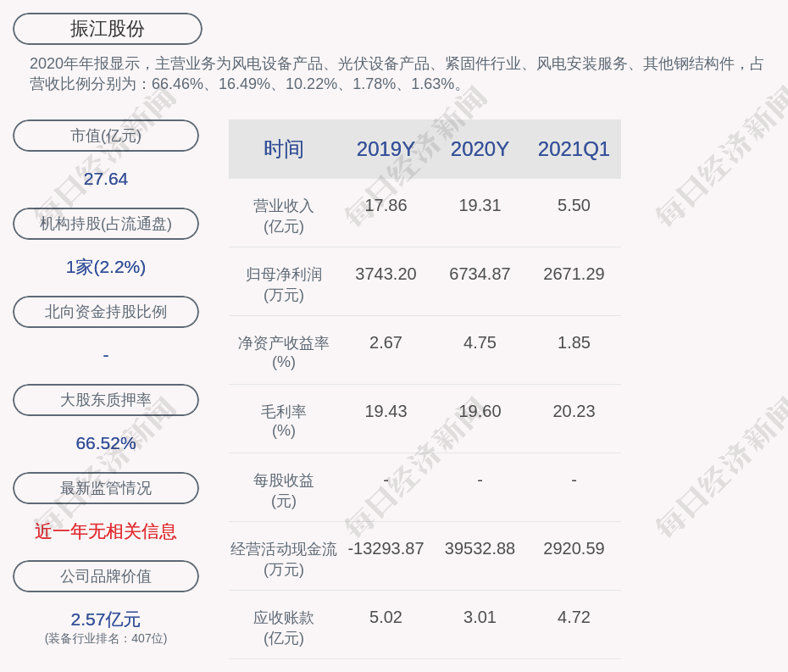Viewport: 788px width, 672px height.
Task: Click receivables value 4.72
Action: coord(574,617)
